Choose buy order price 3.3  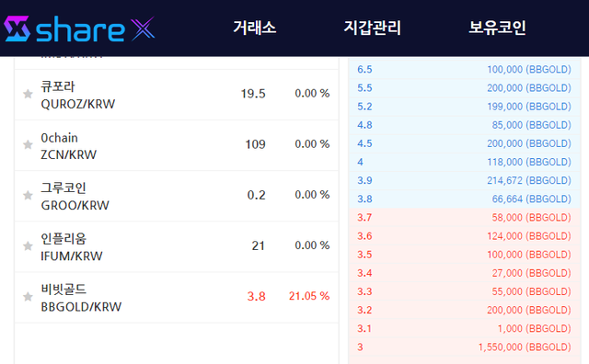[364, 291]
